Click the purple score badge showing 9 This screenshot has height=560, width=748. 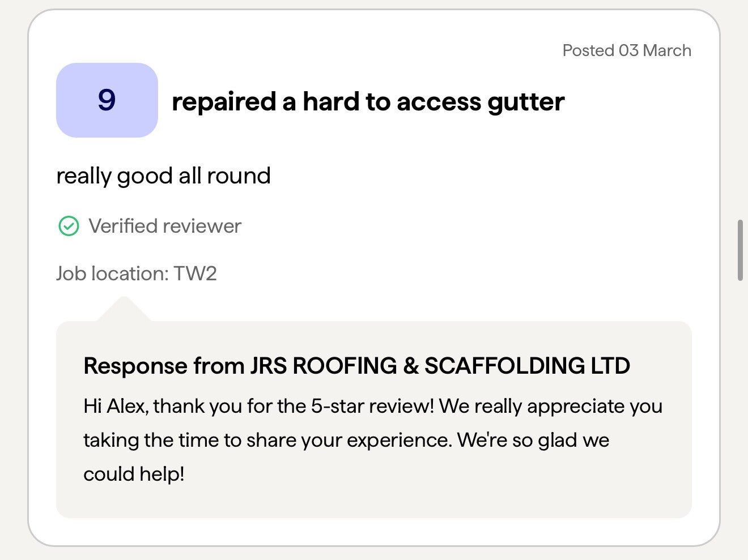pos(107,100)
